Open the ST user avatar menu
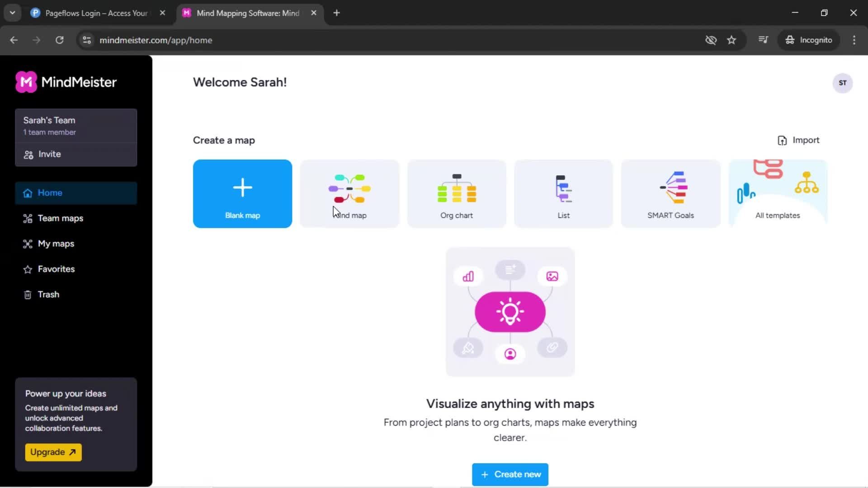The height and width of the screenshot is (488, 868). coord(842,83)
